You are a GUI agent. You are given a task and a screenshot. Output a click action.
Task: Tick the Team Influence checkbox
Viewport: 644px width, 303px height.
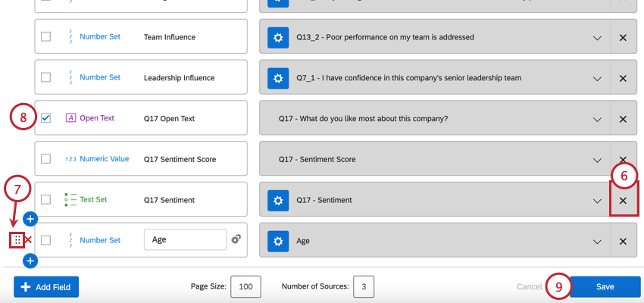(46, 37)
